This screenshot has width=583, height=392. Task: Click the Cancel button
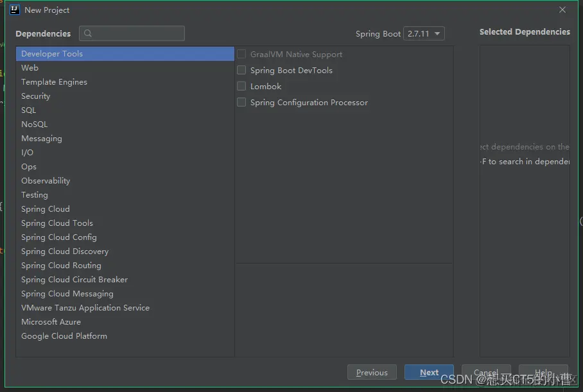click(486, 372)
